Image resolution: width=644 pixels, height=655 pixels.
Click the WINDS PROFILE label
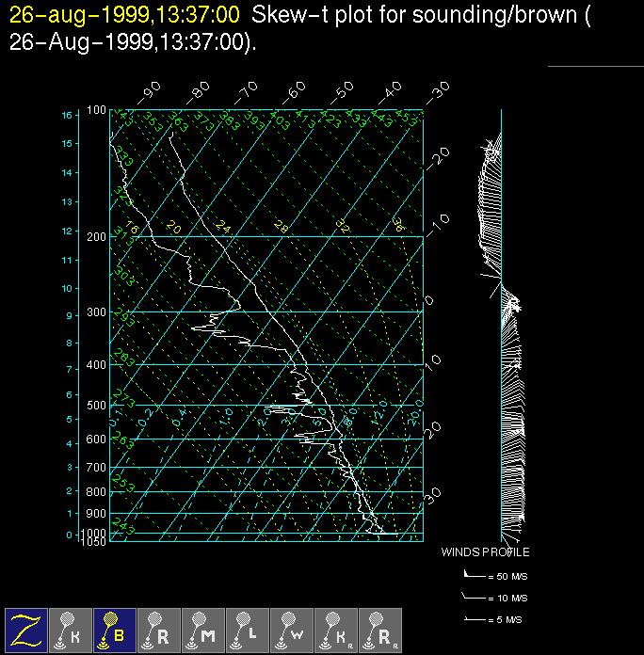coord(485,552)
